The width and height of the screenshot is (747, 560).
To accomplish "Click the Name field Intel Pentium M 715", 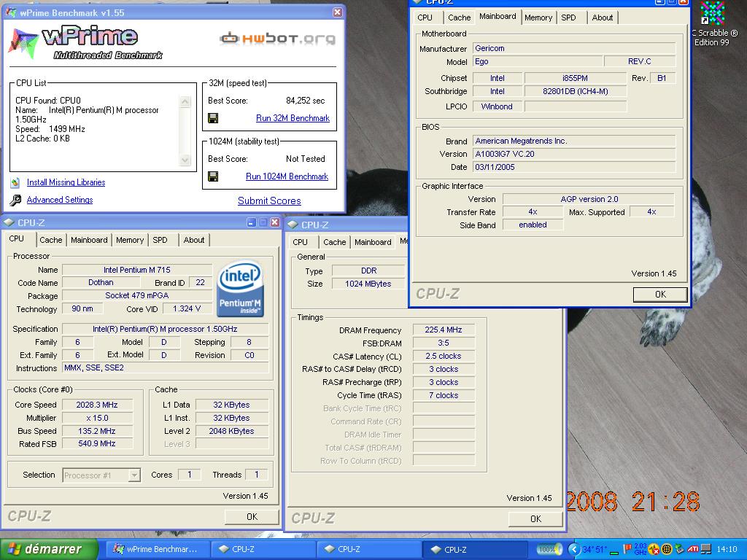I will click(x=137, y=270).
